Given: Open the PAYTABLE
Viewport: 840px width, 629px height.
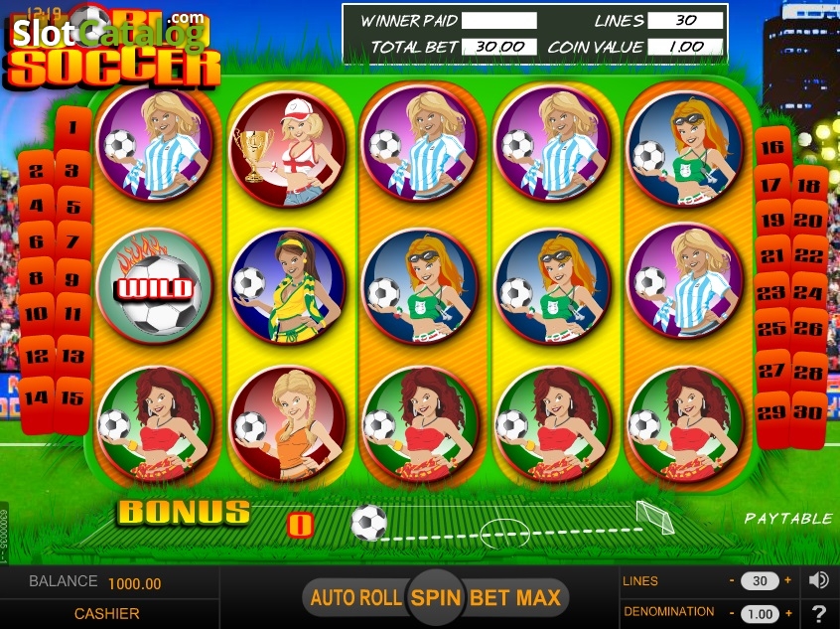Looking at the screenshot, I should (x=788, y=518).
